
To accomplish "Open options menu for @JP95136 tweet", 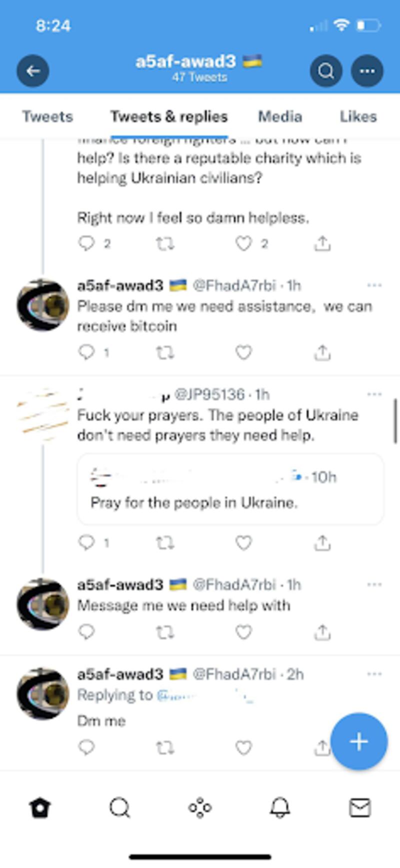I will pyautogui.click(x=374, y=394).
